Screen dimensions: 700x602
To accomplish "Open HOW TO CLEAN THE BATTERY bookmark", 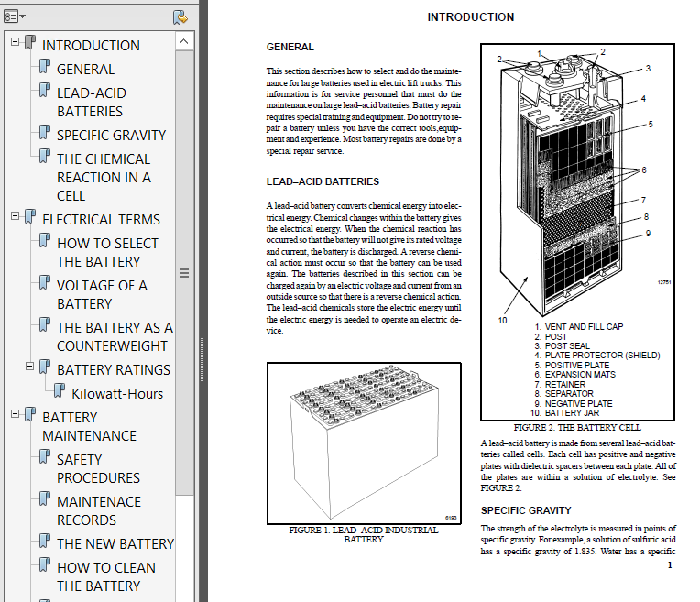I will tap(106, 576).
